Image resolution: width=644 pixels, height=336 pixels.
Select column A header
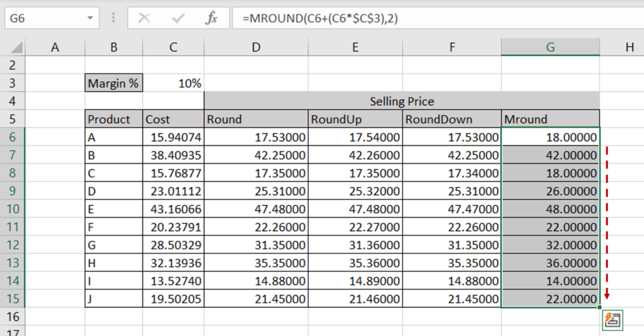(55, 47)
